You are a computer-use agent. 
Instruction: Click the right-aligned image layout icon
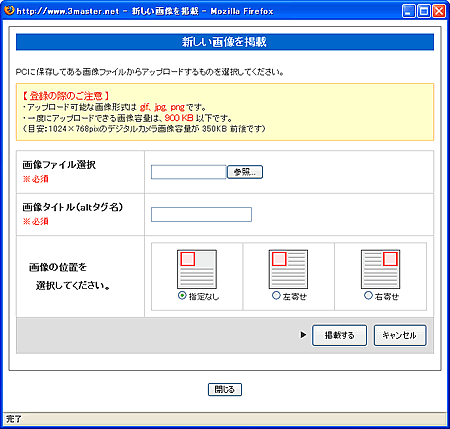[x=380, y=269]
